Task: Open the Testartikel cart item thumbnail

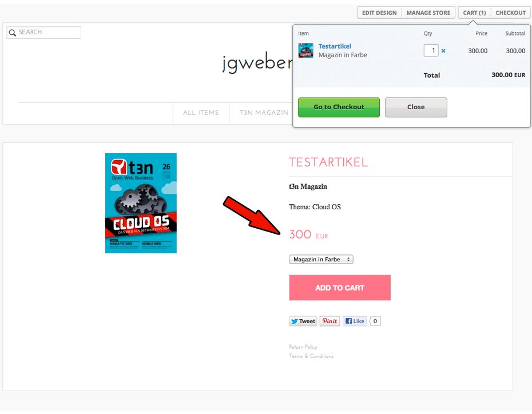Action: (x=305, y=50)
